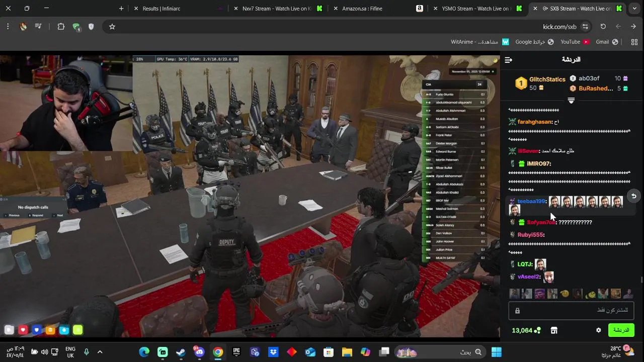Open the media control toolbar icon
Screen dimensions: 644x362
38,27
